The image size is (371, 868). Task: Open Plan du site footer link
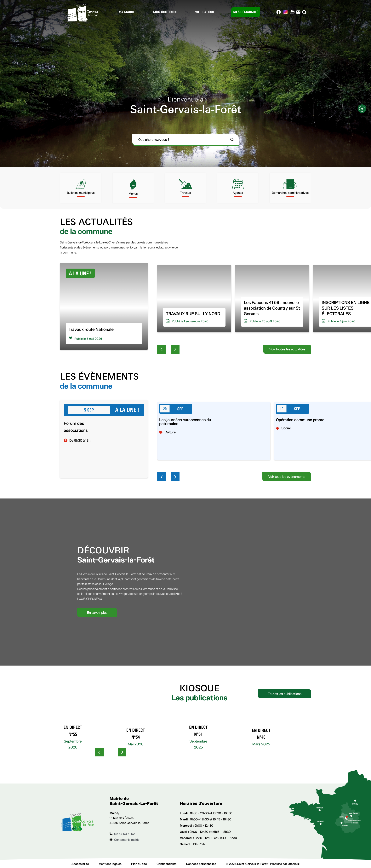(x=139, y=864)
